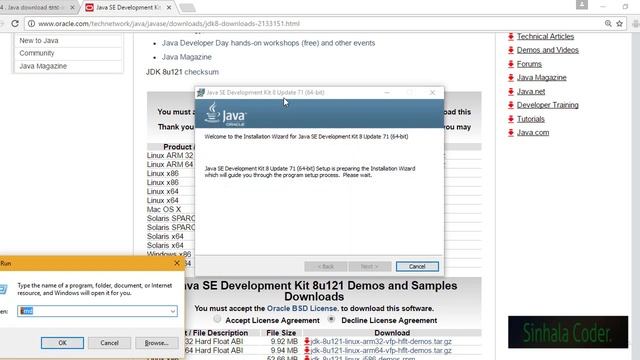The height and width of the screenshot is (360, 640).
Task: Close the Java installer window
Action: [x=432, y=93]
